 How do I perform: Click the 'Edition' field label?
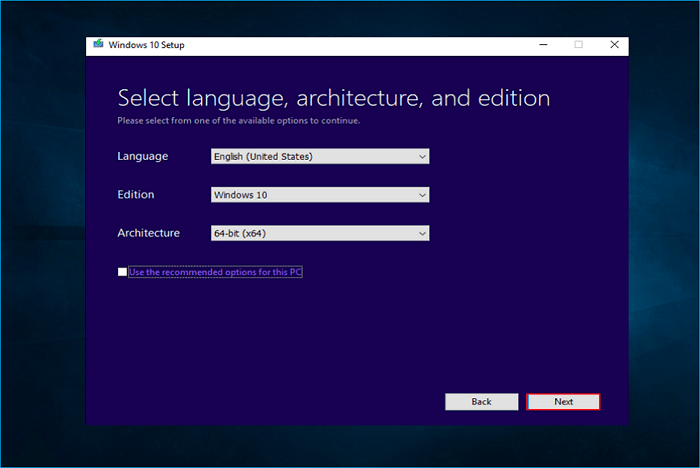tap(136, 195)
